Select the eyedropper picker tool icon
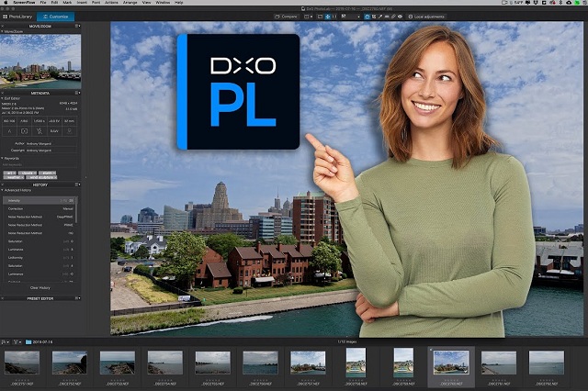The image size is (588, 391). tap(380, 17)
